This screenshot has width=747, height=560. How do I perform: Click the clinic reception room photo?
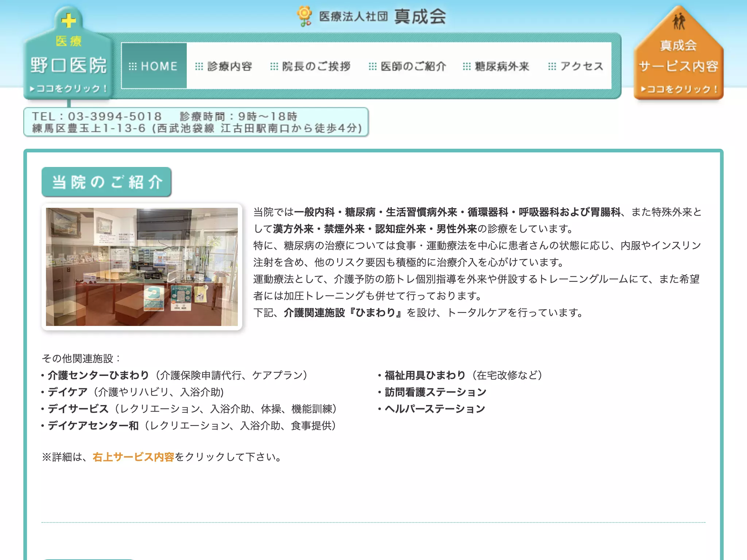coord(142,267)
